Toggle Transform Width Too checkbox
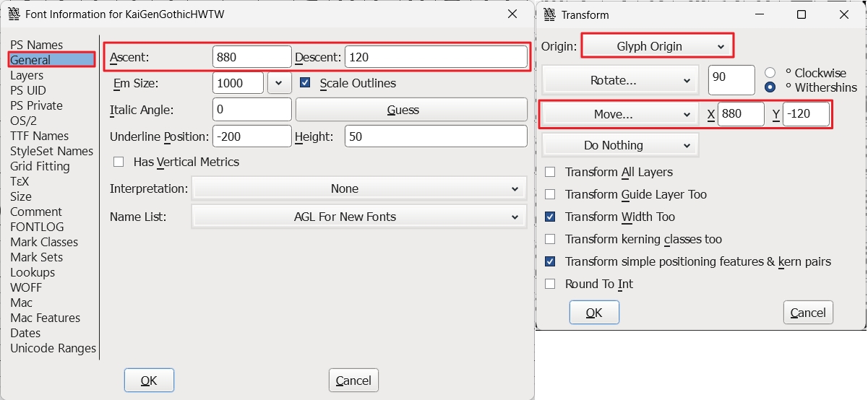The width and height of the screenshot is (868, 400). pos(550,217)
